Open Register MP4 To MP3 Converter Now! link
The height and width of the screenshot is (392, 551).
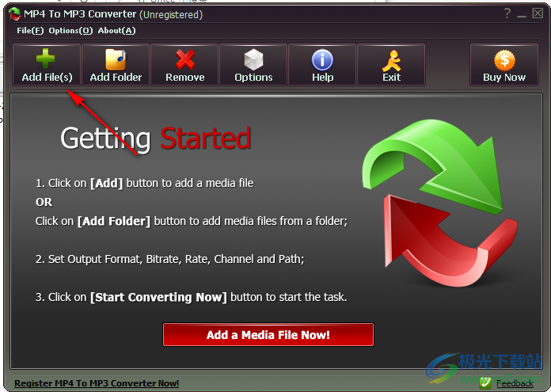(97, 383)
